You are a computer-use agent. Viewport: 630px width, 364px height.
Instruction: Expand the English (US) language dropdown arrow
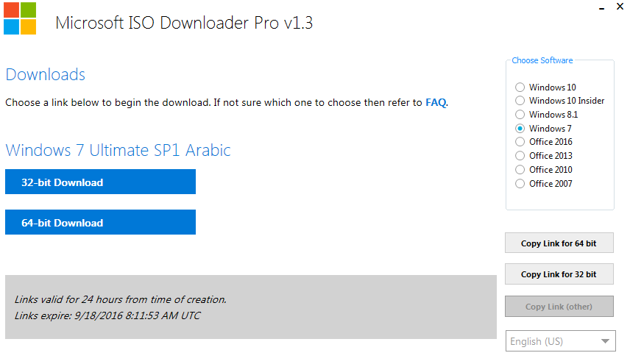tap(605, 341)
